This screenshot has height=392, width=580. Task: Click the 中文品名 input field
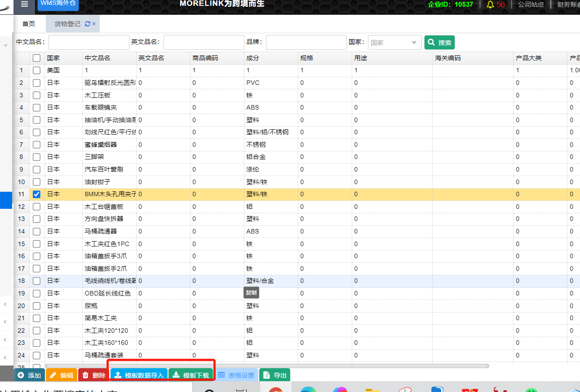coord(89,43)
